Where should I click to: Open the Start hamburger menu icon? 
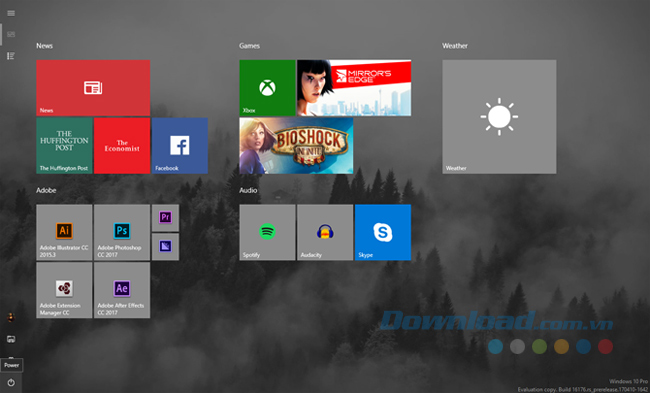11,13
